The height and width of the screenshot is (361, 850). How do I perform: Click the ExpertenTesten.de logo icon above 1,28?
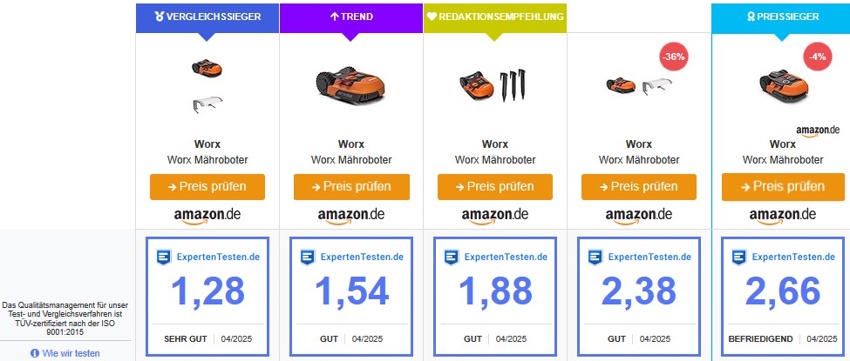pyautogui.click(x=164, y=257)
